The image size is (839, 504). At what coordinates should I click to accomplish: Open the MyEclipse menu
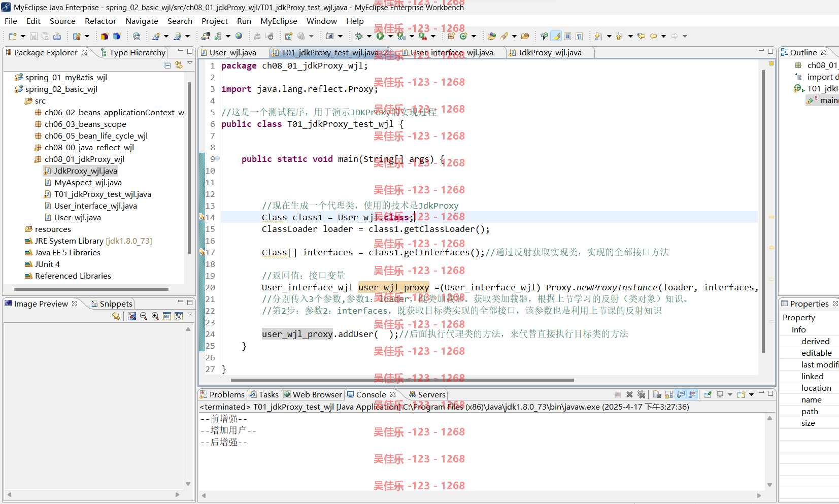279,21
